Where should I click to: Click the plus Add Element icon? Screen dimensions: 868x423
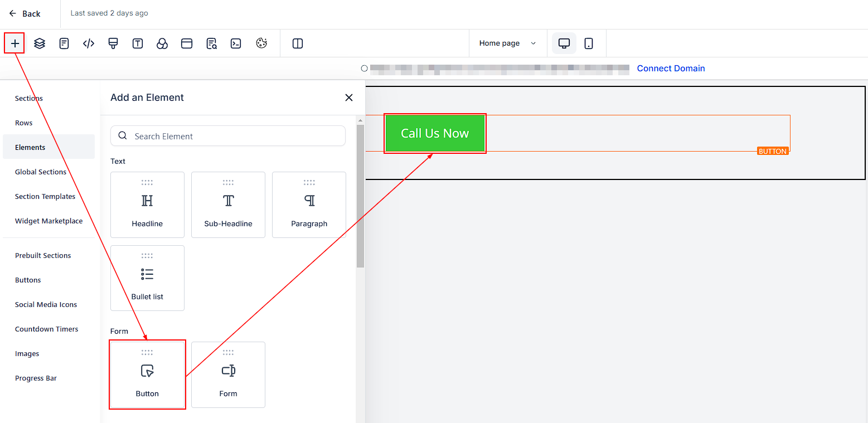[14, 43]
